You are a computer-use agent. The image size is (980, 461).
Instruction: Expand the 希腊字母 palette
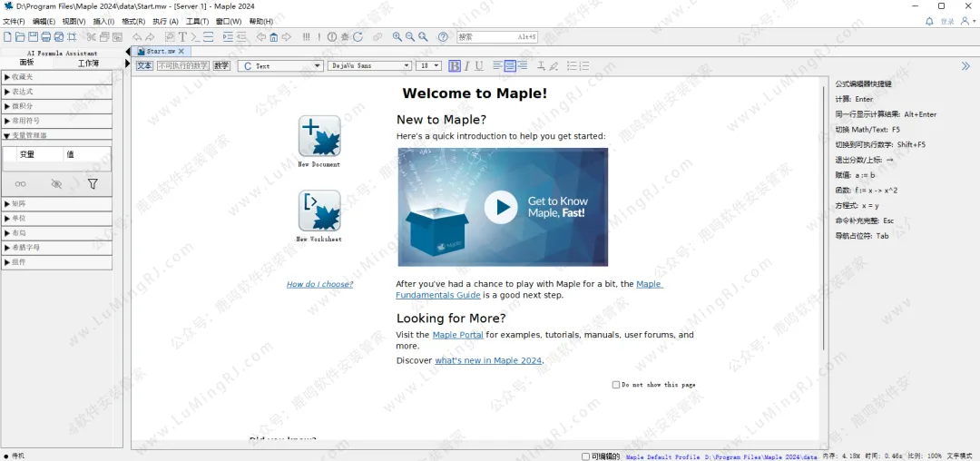[57, 248]
